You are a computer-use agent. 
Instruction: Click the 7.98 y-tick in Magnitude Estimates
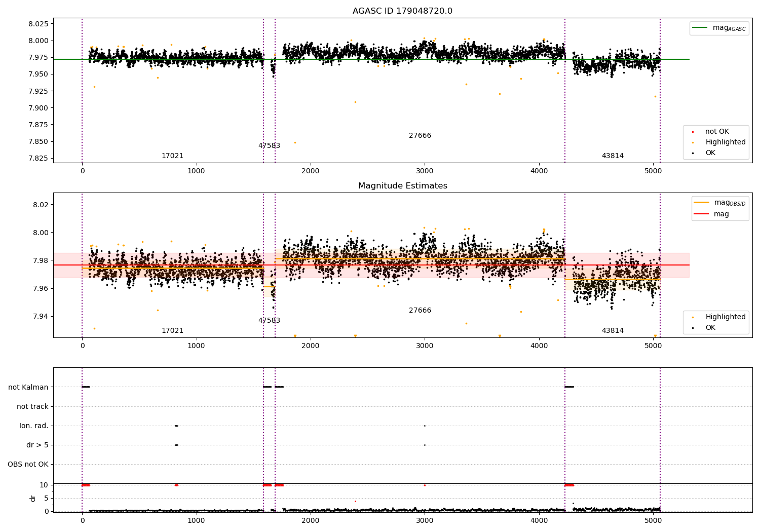coord(40,261)
